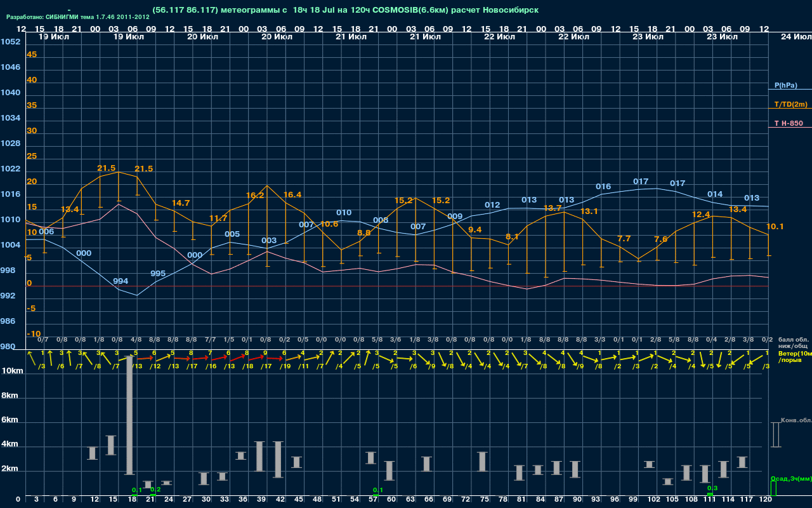The height and width of the screenshot is (508, 812).
Task: Click the 1022 pressure axis label
Action: click(10, 169)
